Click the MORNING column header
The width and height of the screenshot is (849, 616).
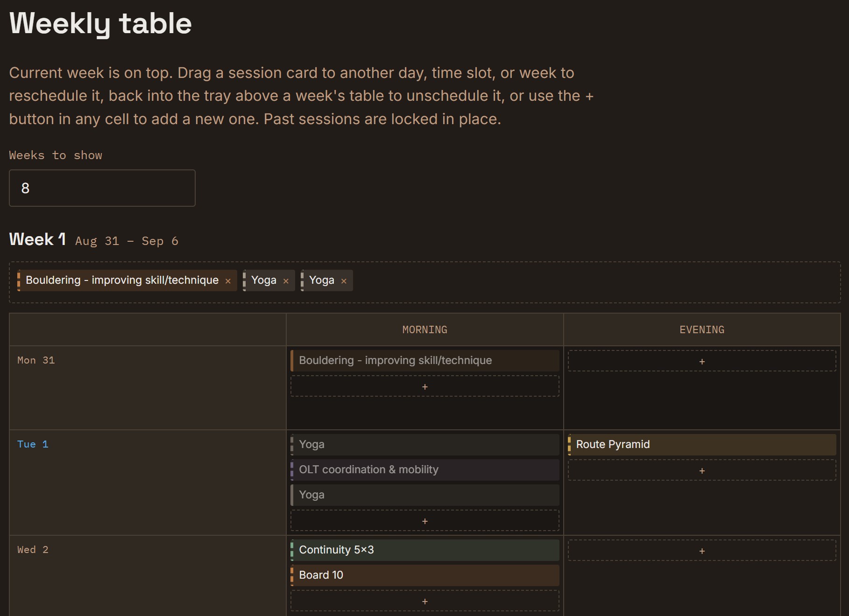point(424,329)
